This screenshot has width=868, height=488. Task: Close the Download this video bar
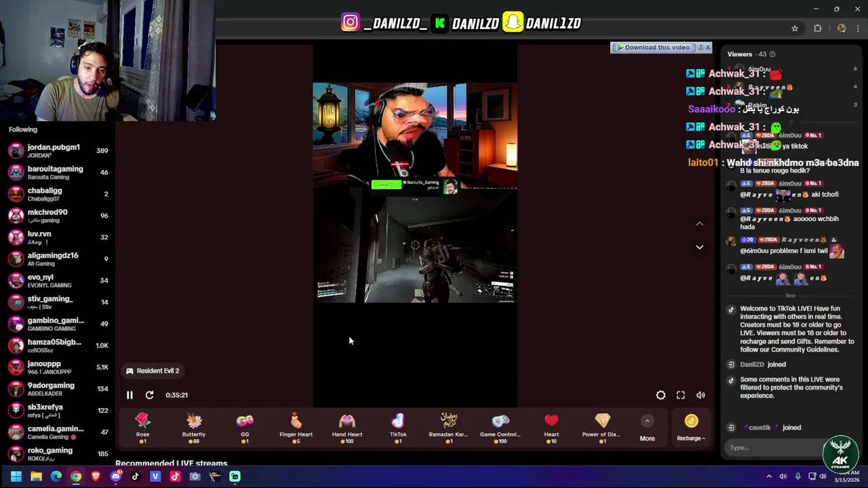[x=708, y=47]
